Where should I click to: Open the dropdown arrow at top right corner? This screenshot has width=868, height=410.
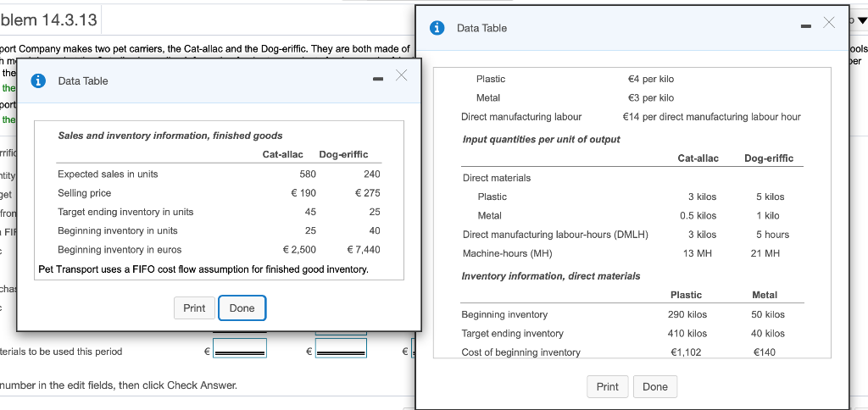coord(861,20)
